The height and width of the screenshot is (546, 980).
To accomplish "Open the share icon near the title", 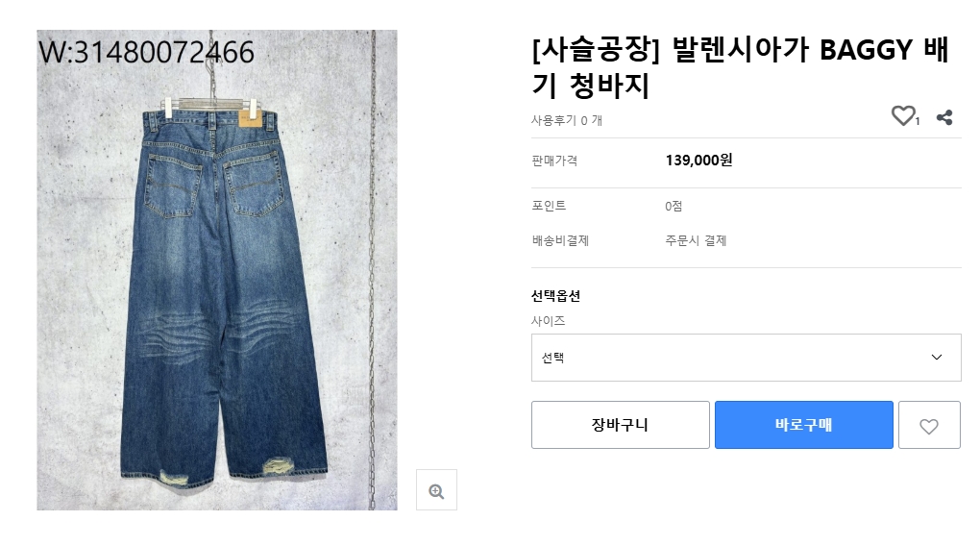I will tap(944, 117).
